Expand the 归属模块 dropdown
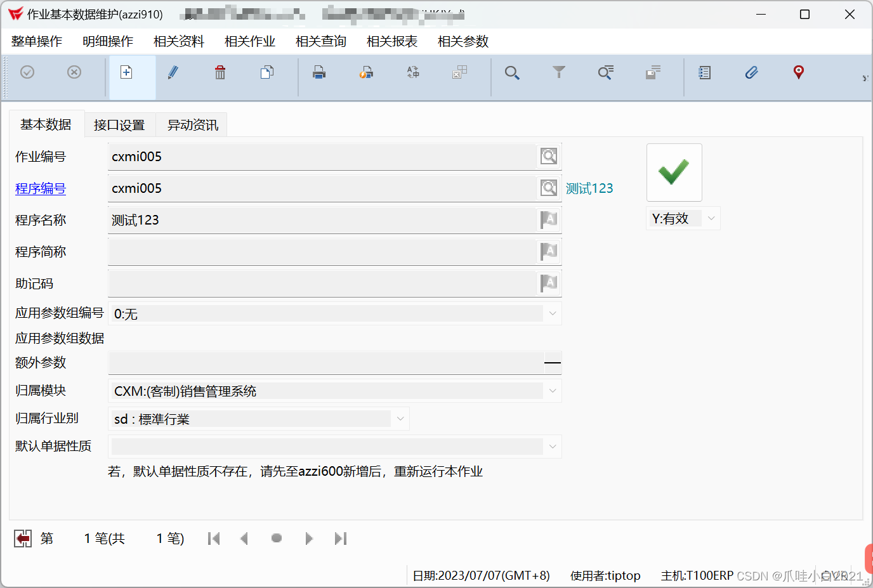The height and width of the screenshot is (588, 873). pyautogui.click(x=553, y=391)
